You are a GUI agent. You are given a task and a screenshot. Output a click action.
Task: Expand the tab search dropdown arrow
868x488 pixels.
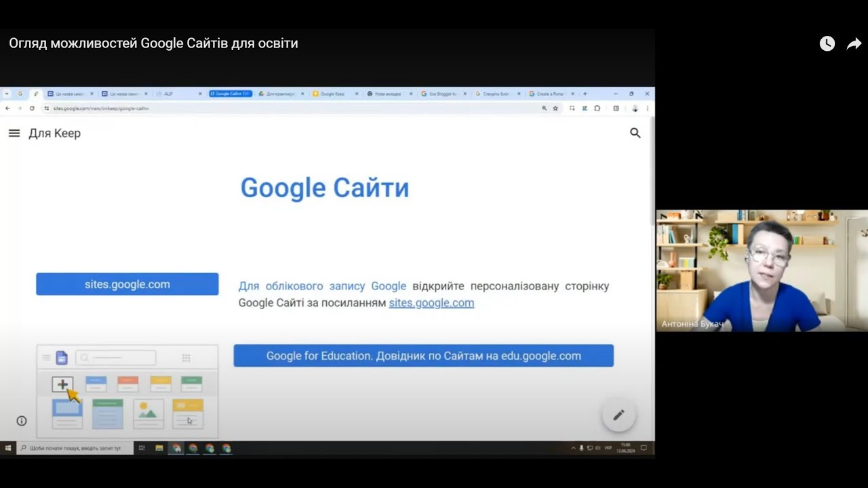[x=7, y=94]
